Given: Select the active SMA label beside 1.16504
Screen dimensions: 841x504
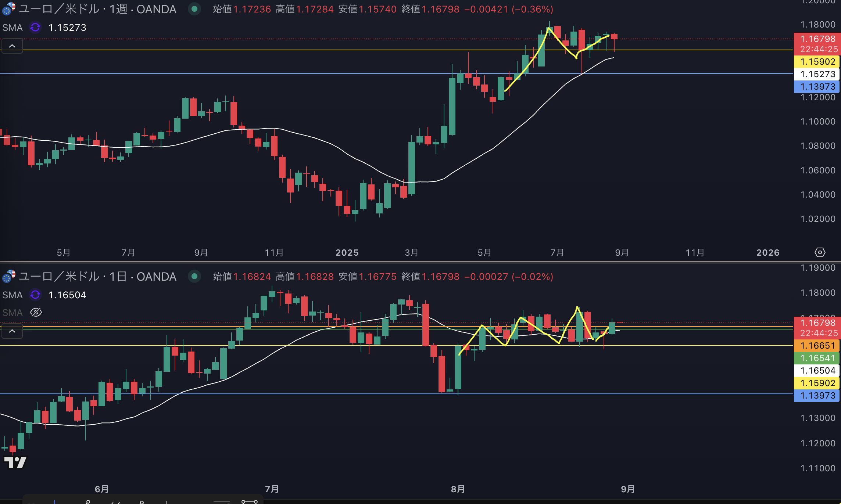Looking at the screenshot, I should tap(12, 295).
